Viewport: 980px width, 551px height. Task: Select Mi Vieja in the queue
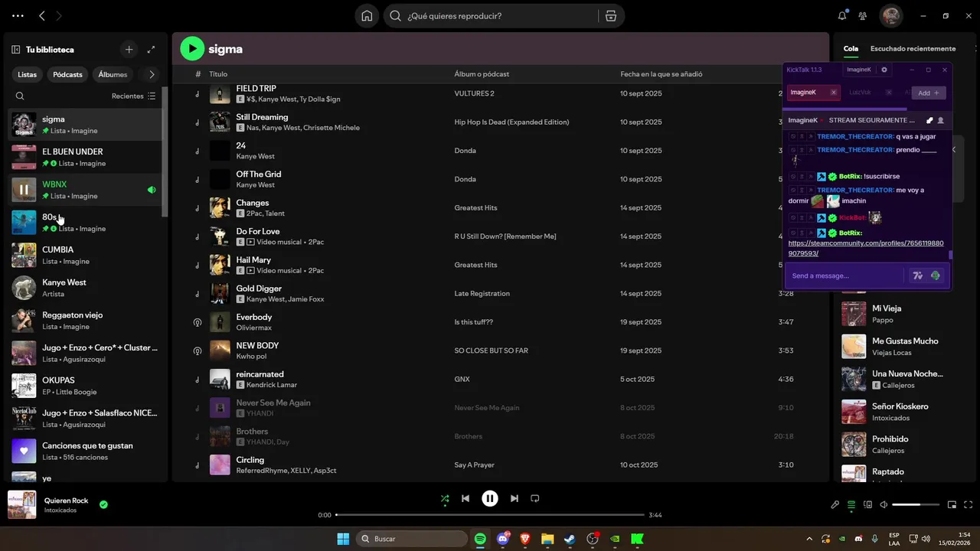click(887, 308)
